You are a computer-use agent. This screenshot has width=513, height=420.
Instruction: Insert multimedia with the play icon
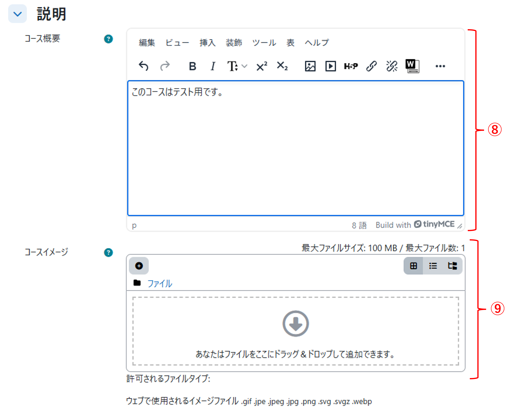(331, 66)
